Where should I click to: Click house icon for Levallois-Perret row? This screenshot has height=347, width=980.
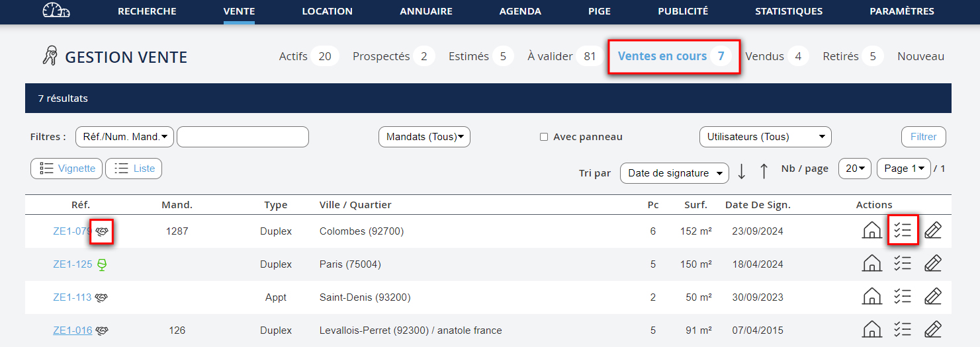[x=872, y=330]
